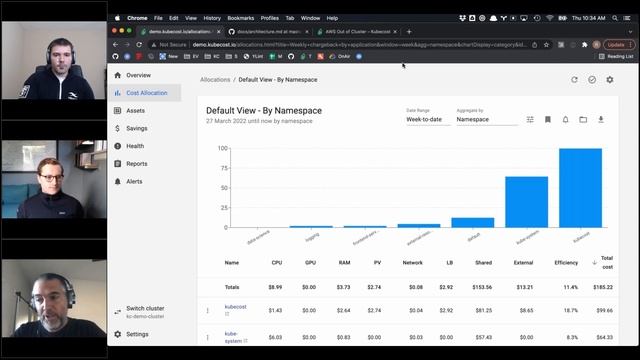The width and height of the screenshot is (640, 360).
Task: Go back in browser history
Action: (x=116, y=44)
